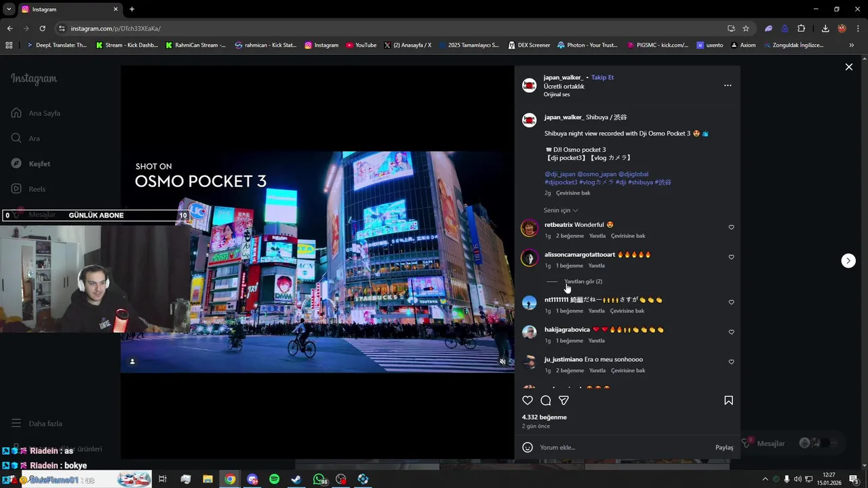Show likes on nt1111111's comment
The width and height of the screenshot is (868, 488).
coord(570,311)
